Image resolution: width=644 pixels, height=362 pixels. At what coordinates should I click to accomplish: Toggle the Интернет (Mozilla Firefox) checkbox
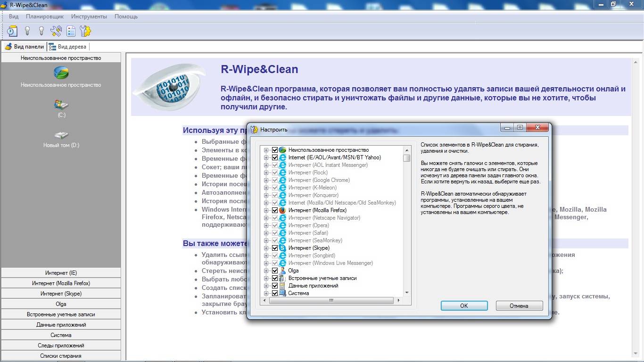(275, 210)
